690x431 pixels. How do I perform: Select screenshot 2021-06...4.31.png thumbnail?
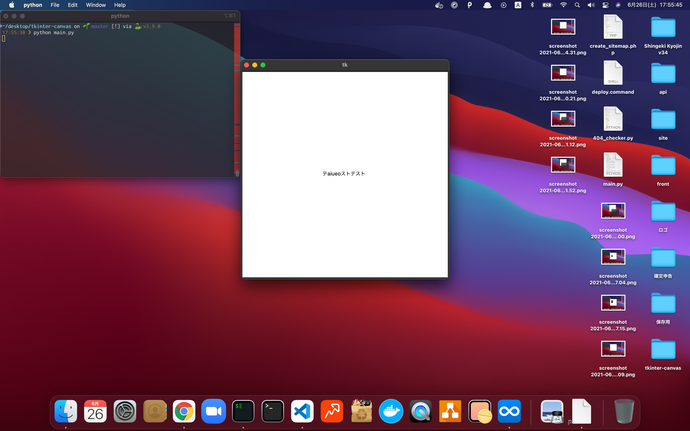coord(563,27)
